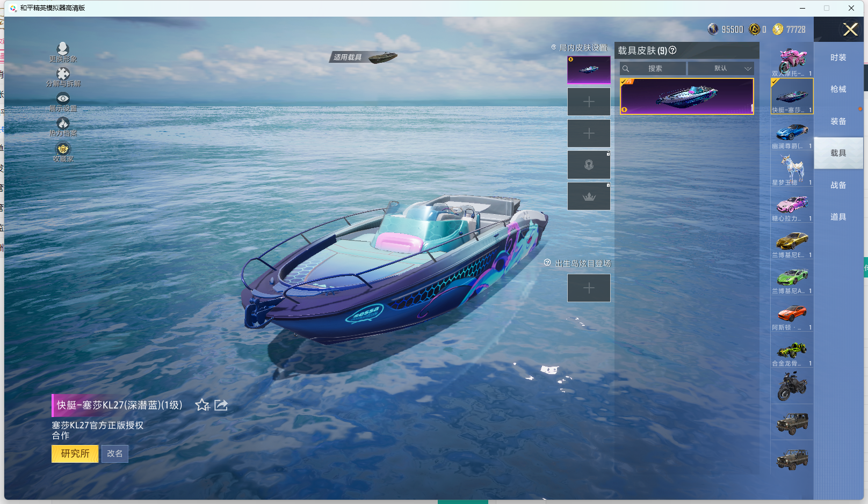Toggle 展示设置 eye icon
Image resolution: width=868 pixels, height=504 pixels.
pos(63,98)
